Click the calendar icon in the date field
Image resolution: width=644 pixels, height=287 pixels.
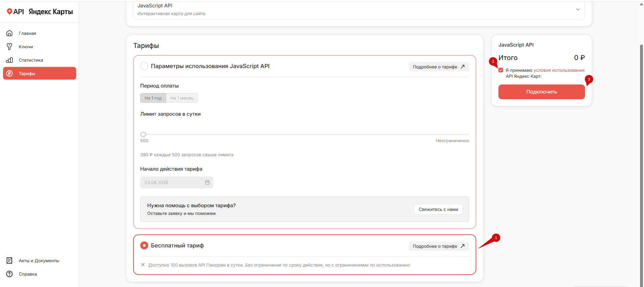pyautogui.click(x=207, y=182)
